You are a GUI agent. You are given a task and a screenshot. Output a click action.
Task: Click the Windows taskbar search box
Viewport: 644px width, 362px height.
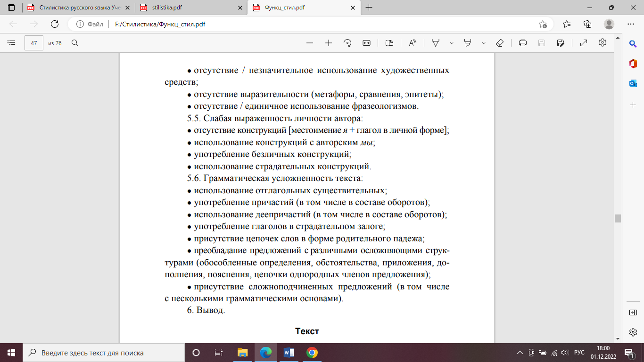click(104, 353)
